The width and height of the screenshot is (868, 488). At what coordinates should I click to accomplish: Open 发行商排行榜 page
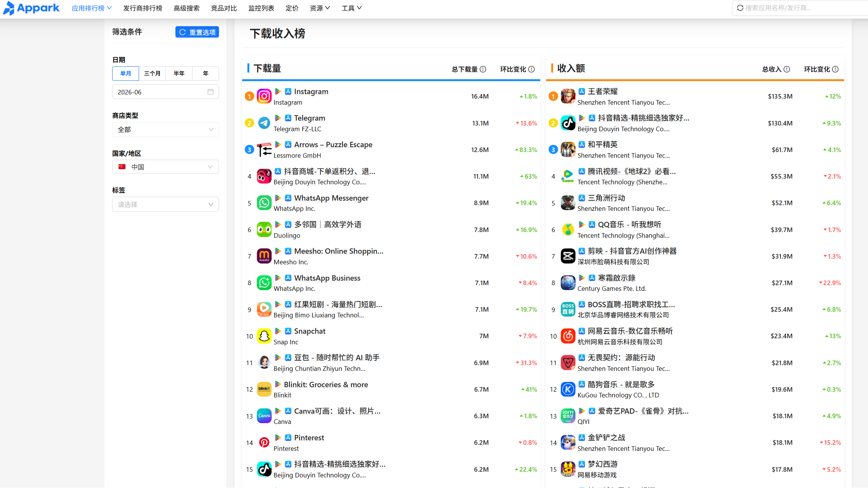tap(143, 8)
